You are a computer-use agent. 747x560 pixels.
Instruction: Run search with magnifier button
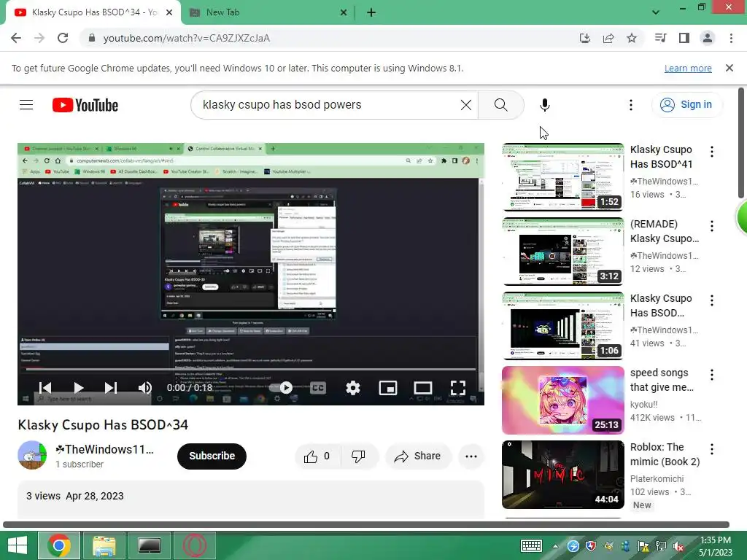(500, 105)
